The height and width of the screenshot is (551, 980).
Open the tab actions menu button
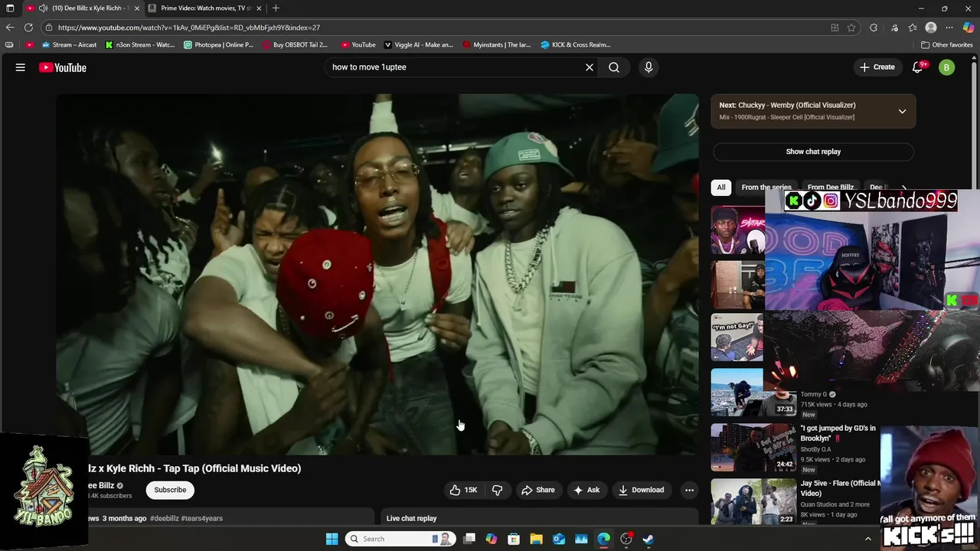(x=10, y=8)
